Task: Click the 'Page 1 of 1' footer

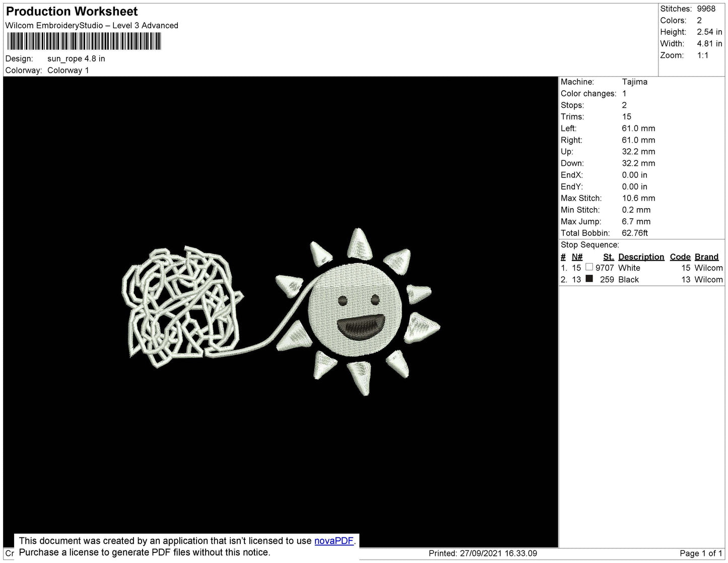Action: [x=701, y=553]
